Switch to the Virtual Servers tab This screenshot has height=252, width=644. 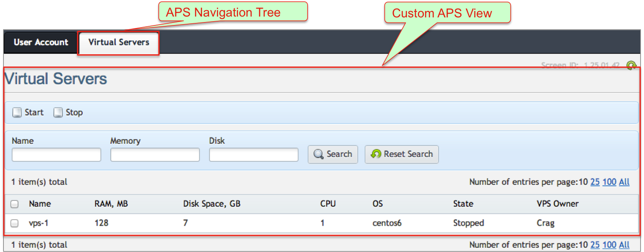click(119, 42)
